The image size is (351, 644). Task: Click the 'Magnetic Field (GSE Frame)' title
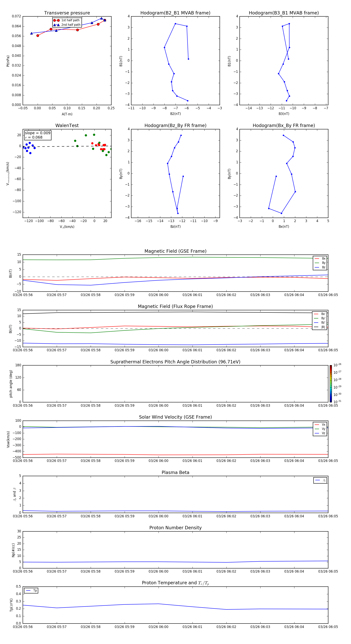click(x=175, y=251)
